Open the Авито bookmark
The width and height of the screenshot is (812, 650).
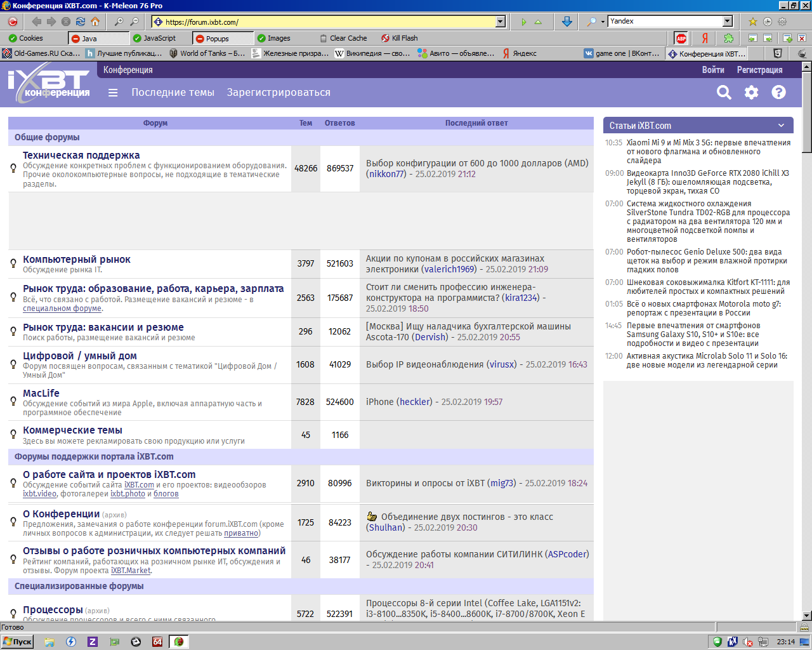456,53
